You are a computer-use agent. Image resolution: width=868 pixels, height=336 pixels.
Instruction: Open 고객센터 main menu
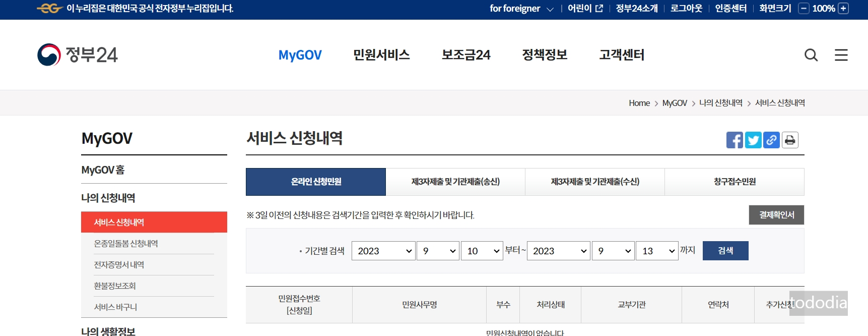(x=622, y=55)
